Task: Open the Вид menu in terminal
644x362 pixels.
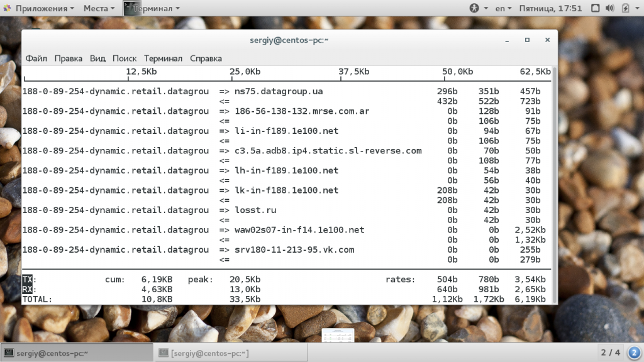Action: [x=97, y=58]
